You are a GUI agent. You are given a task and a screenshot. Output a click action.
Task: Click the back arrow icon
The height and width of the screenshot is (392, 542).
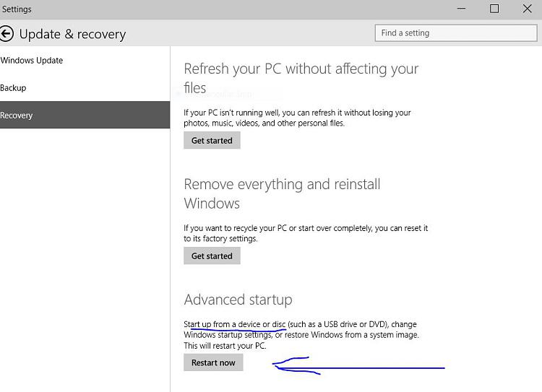pyautogui.click(x=7, y=34)
